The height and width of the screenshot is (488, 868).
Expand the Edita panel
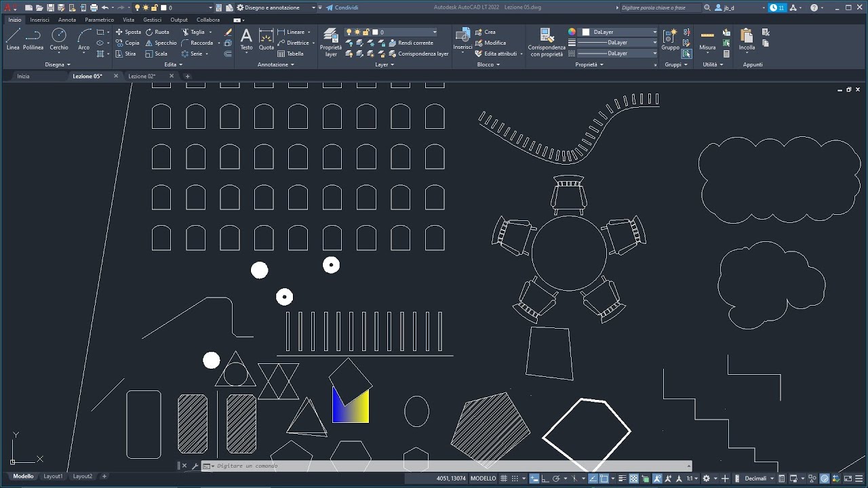173,64
